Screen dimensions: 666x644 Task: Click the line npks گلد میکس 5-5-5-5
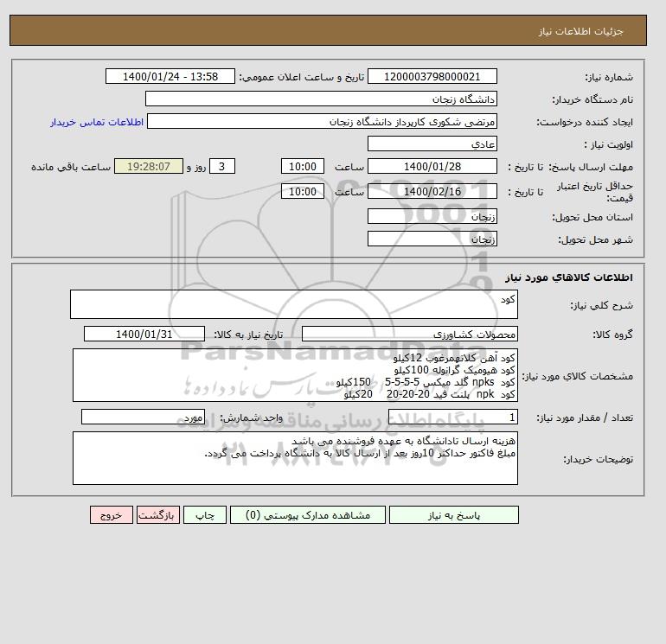(426, 382)
